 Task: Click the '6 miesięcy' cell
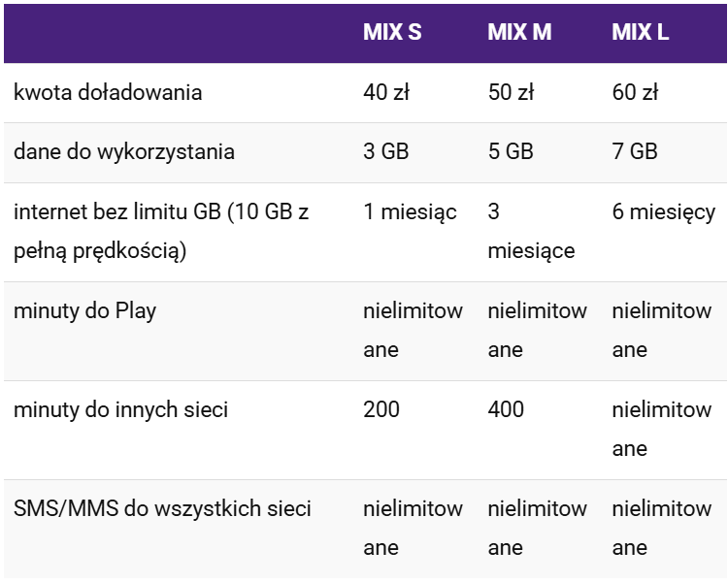[x=664, y=211]
